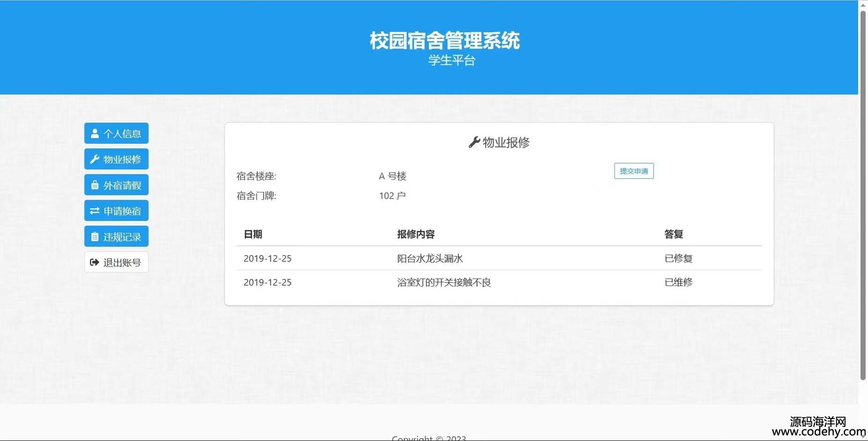Click the 报修内容 column header
The width and height of the screenshot is (868, 441).
tap(416, 234)
